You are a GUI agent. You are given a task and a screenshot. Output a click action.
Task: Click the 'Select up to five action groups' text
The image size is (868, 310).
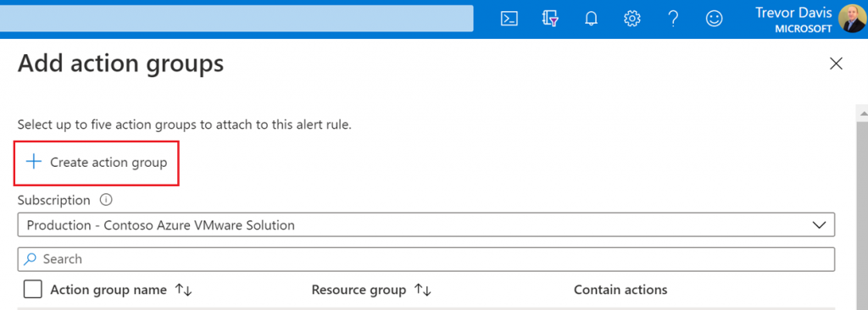click(x=184, y=125)
